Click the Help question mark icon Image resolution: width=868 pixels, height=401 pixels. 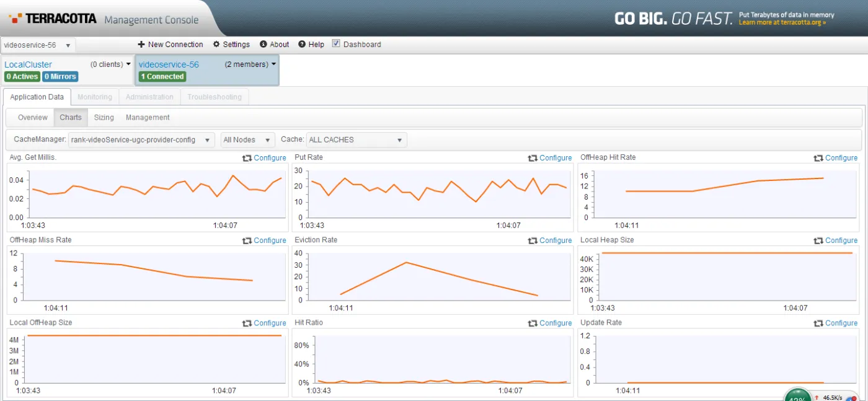tap(302, 45)
